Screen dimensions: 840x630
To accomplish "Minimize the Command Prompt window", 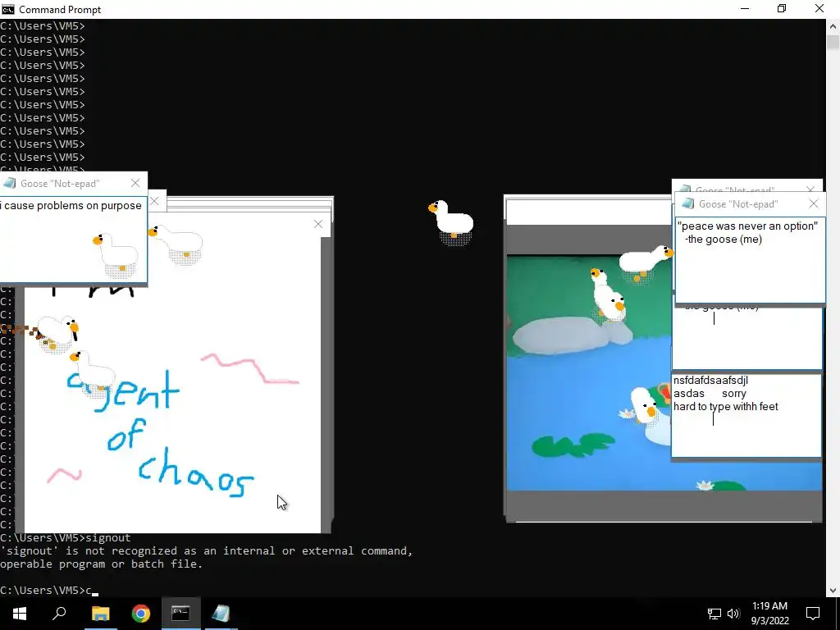I will 745,9.
